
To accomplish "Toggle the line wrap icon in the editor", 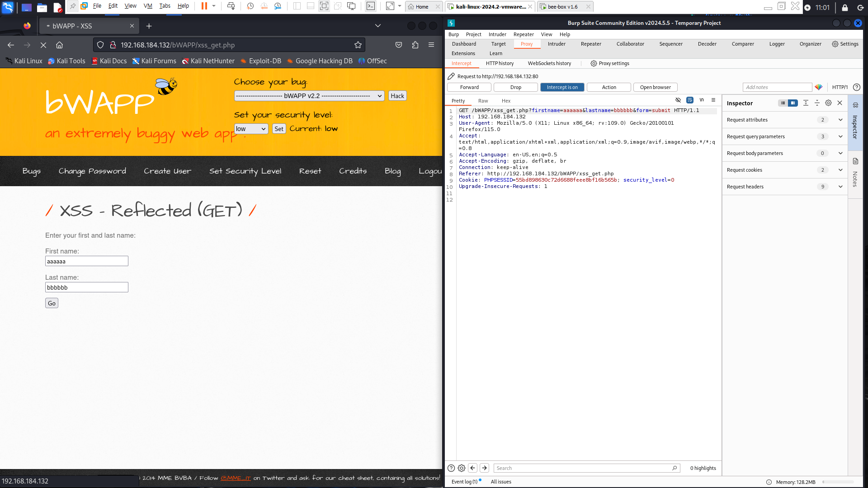I will click(689, 100).
